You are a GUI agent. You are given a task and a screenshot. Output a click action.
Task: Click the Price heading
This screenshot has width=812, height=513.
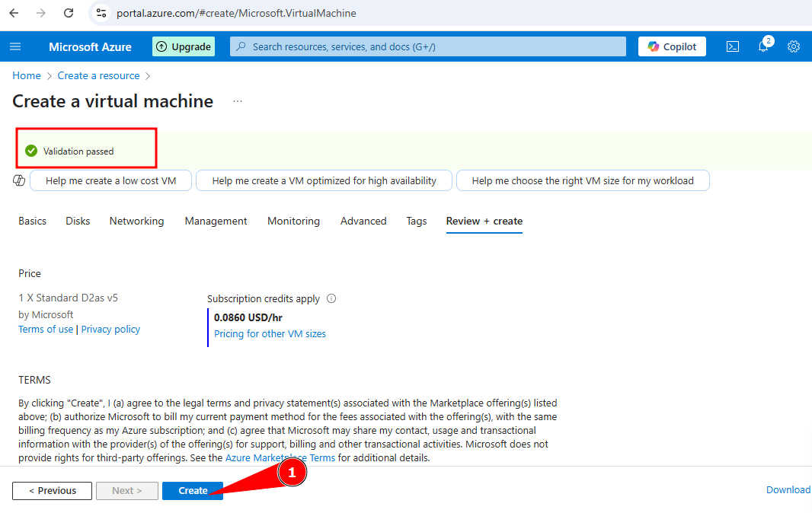(x=30, y=273)
